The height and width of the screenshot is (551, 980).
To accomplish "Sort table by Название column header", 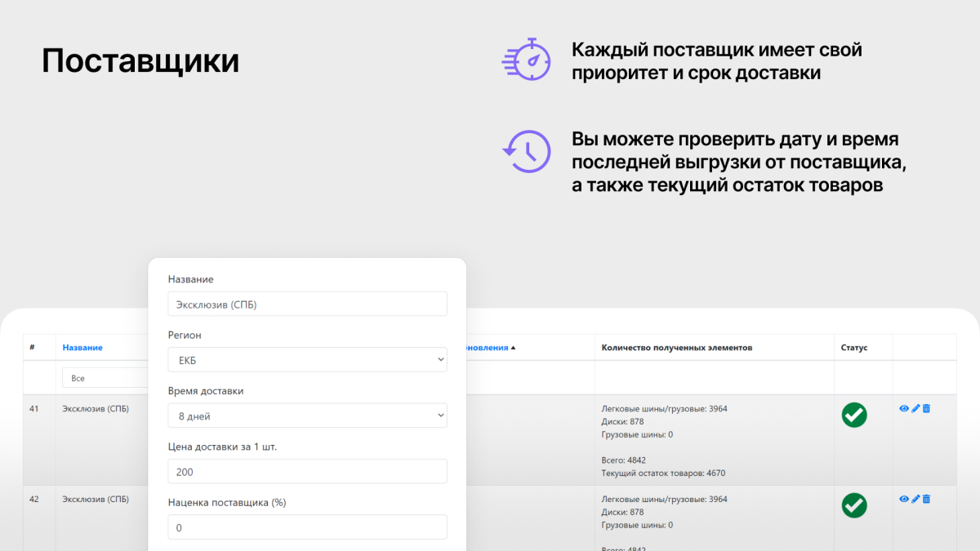I will pyautogui.click(x=82, y=348).
